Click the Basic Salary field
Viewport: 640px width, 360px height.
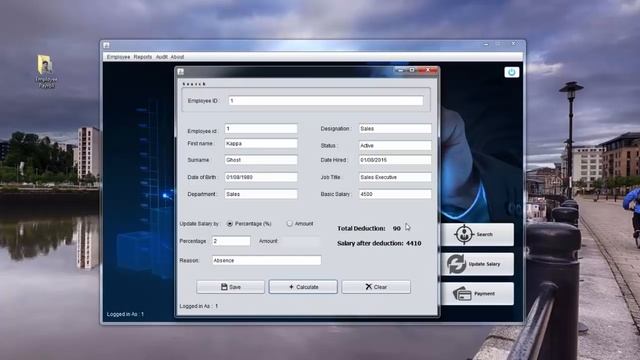pos(395,194)
